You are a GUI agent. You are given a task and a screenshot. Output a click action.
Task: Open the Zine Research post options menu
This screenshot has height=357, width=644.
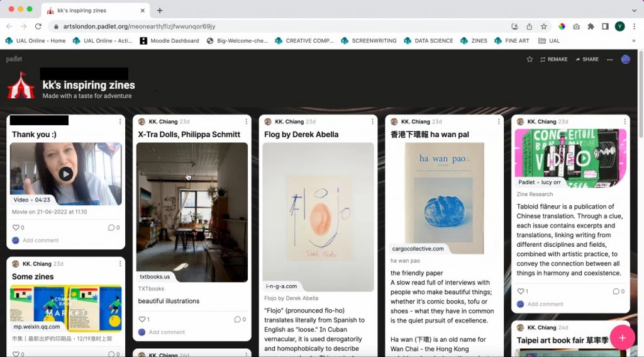point(625,122)
